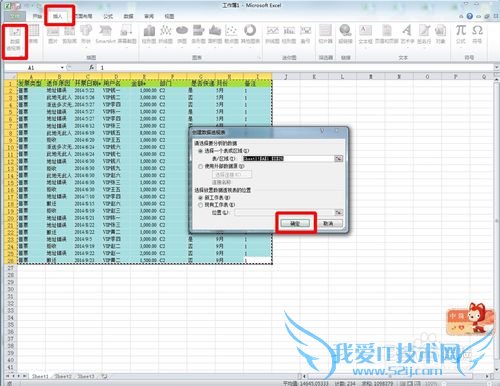Click the dialog's help question mark button
Viewport: 500px width, 386px height.
(x=322, y=131)
